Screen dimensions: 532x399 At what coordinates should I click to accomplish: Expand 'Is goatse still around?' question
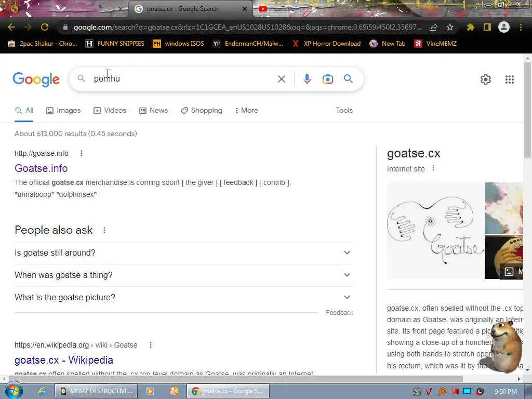tap(184, 253)
